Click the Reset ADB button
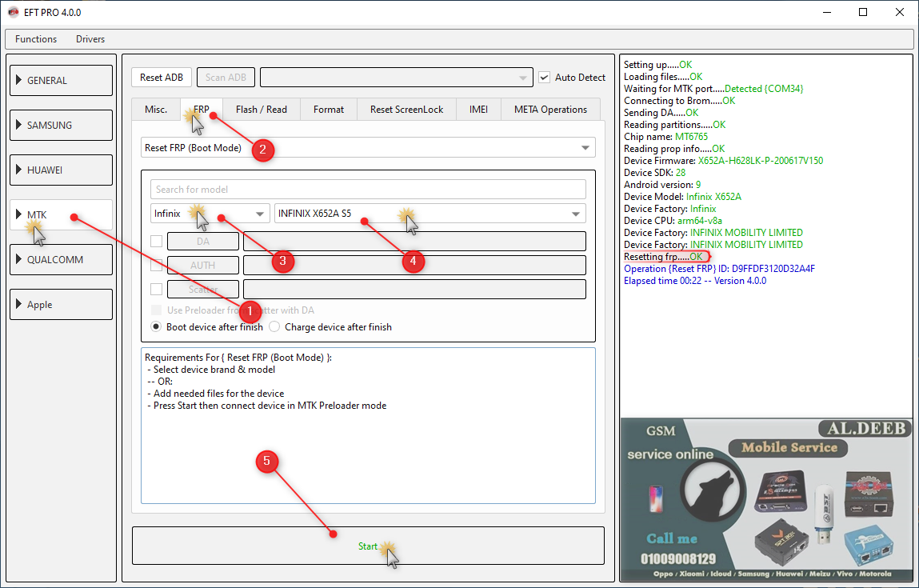 pyautogui.click(x=162, y=78)
